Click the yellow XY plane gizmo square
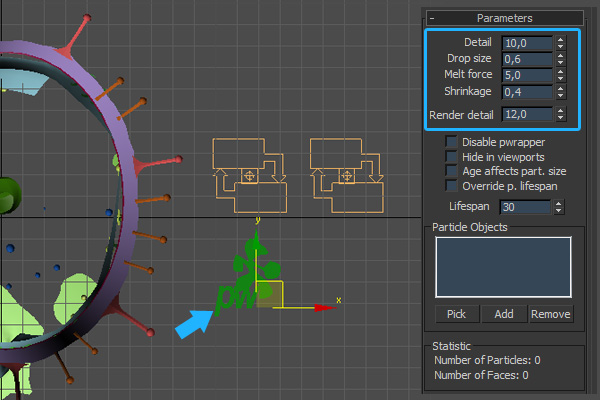The image size is (600, 400). 273,294
